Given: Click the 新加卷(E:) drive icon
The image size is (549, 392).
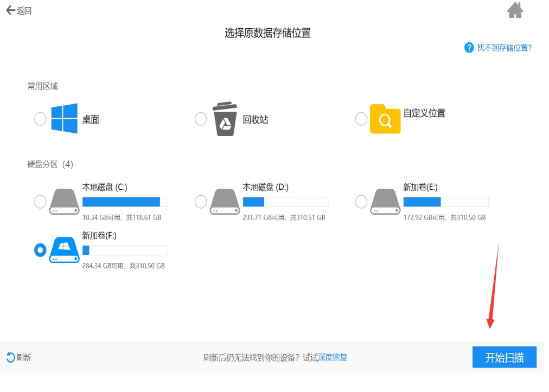Looking at the screenshot, I should click(x=385, y=202).
